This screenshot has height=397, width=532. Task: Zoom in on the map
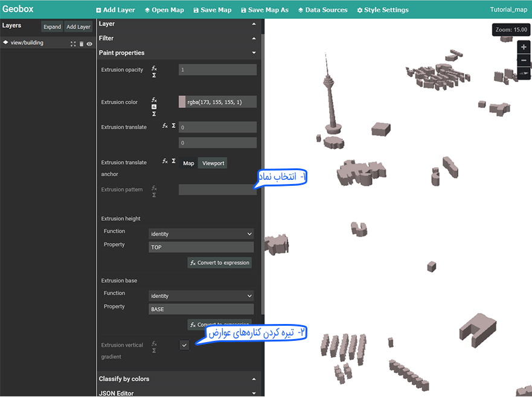(524, 48)
